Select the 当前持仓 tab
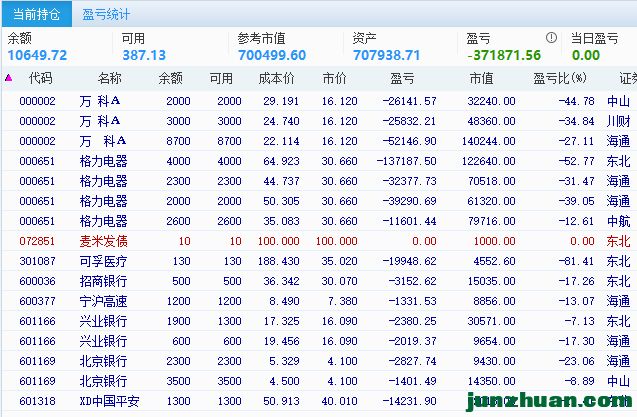637x417 pixels. tap(35, 14)
